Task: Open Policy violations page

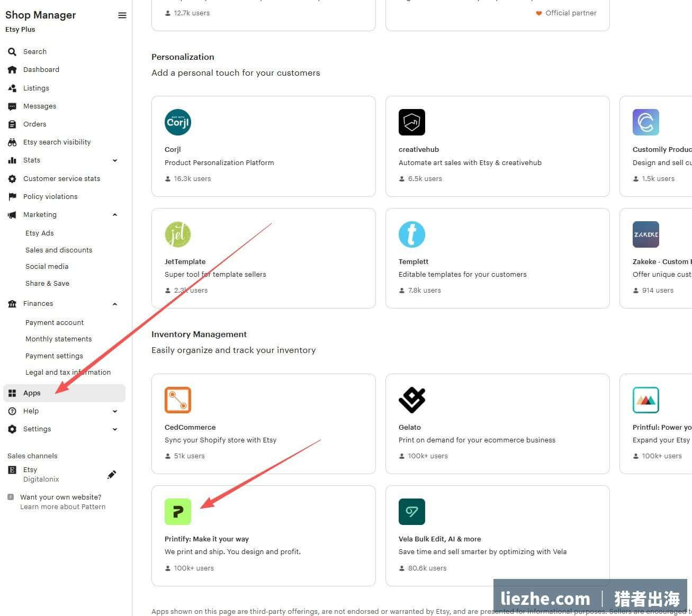Action: pyautogui.click(x=50, y=197)
